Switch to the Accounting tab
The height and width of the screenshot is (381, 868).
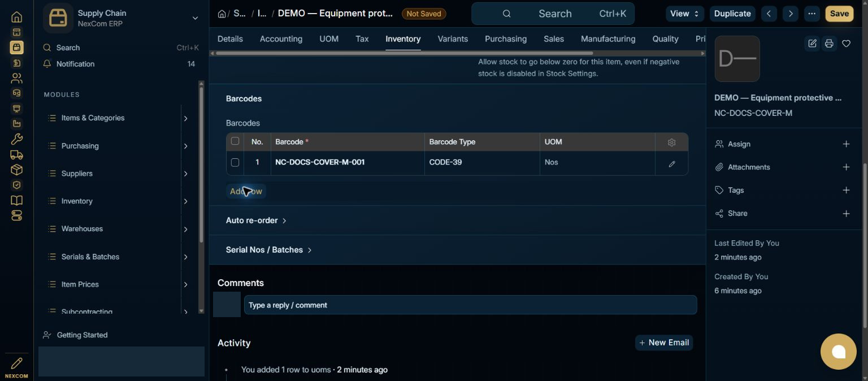click(281, 39)
